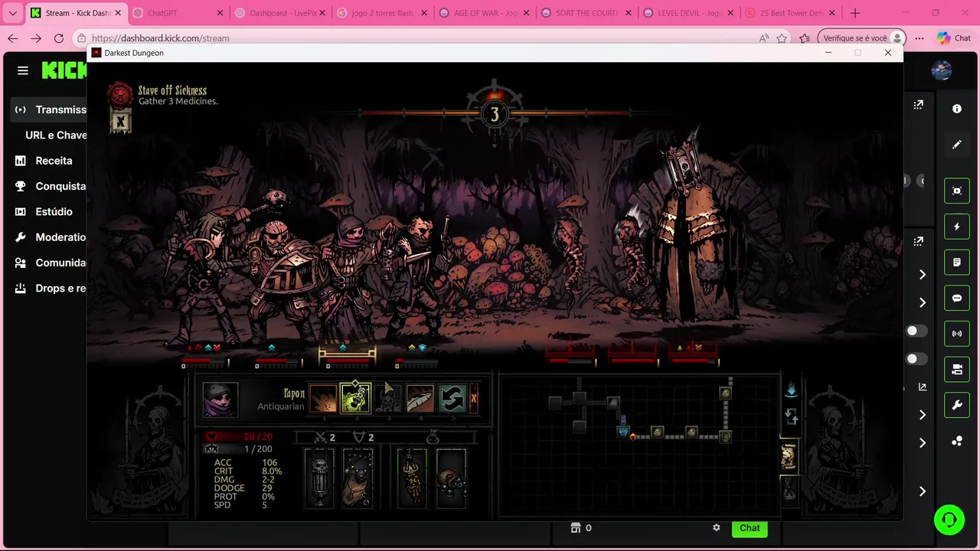Open Moderation in Kick sidebar
Image resolution: width=980 pixels, height=551 pixels.
click(50, 237)
